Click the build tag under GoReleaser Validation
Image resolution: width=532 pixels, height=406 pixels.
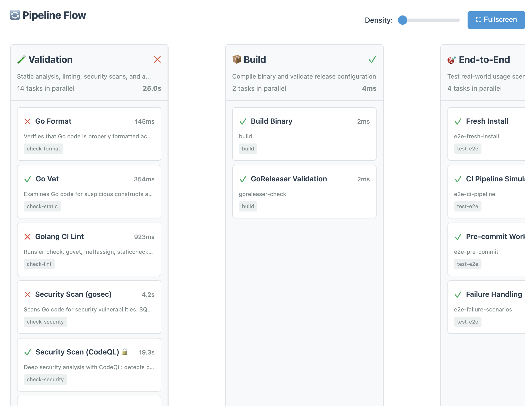coord(248,206)
